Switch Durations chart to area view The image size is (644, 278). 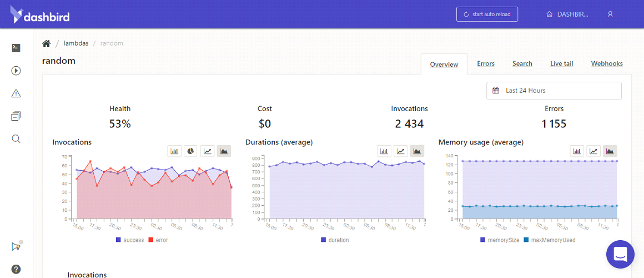[x=417, y=151]
